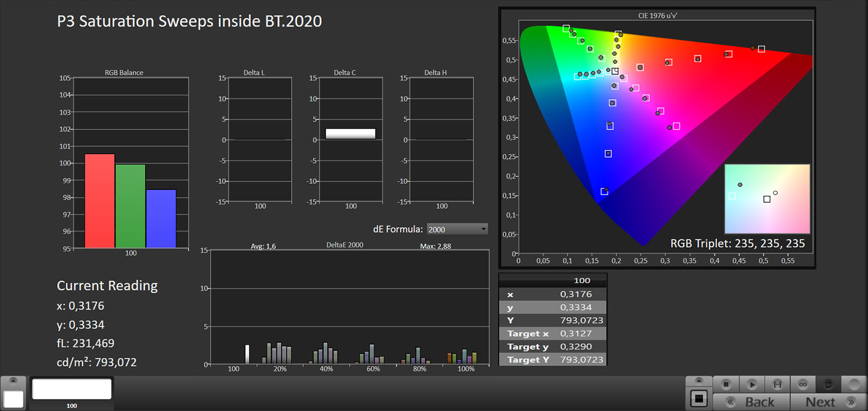
Task: Open the dE Formula dropdown
Action: point(457,229)
